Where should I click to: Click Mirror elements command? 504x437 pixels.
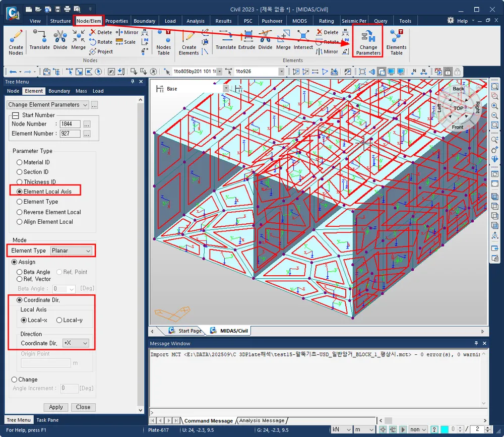pyautogui.click(x=327, y=51)
